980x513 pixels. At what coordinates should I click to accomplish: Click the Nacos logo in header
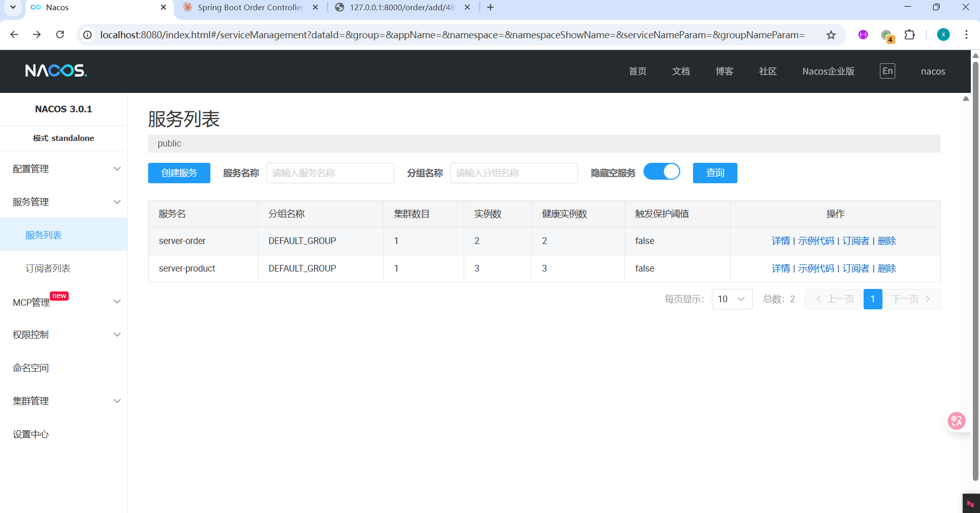click(56, 70)
